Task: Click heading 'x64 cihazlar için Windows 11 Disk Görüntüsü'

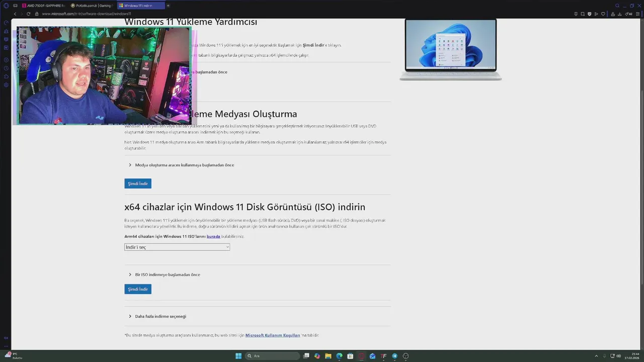Action: click(245, 207)
